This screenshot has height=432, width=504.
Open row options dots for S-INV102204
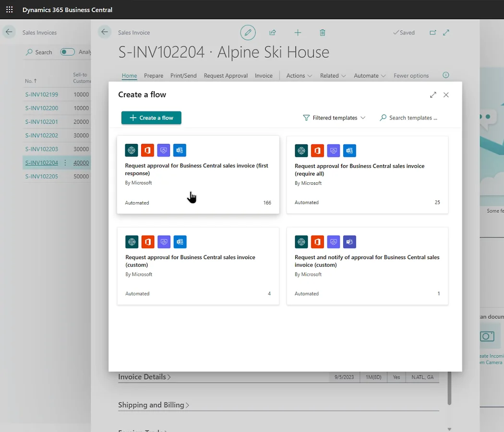(x=65, y=163)
